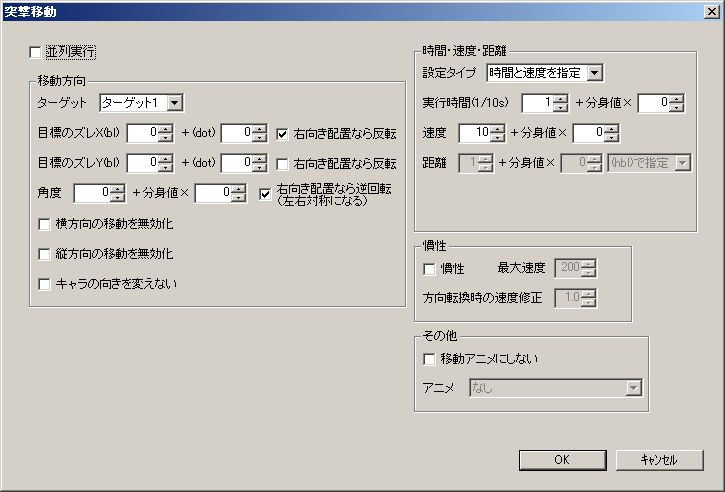Close the 突撃移動 dialog window
Viewport: 725px width, 492px height.
coord(710,12)
